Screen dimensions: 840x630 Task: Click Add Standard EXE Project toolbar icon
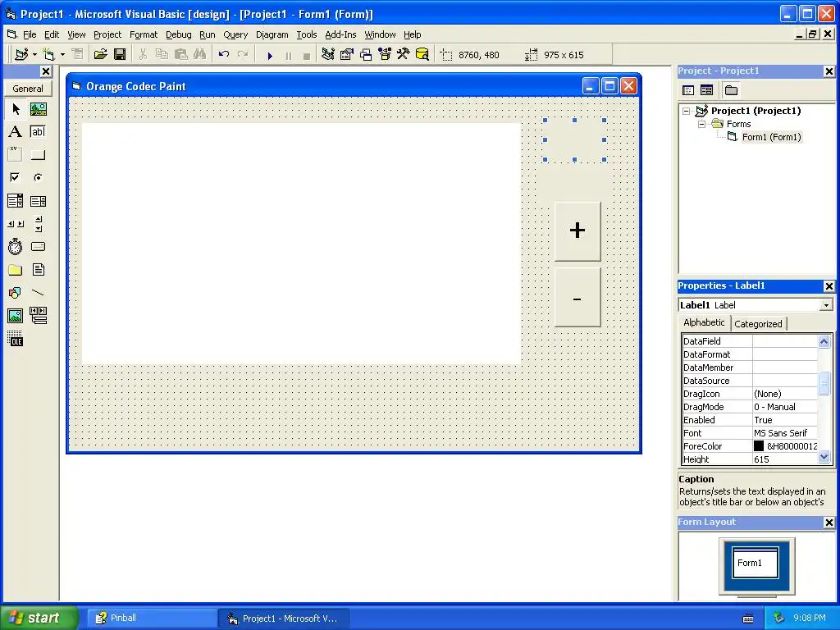[x=22, y=55]
